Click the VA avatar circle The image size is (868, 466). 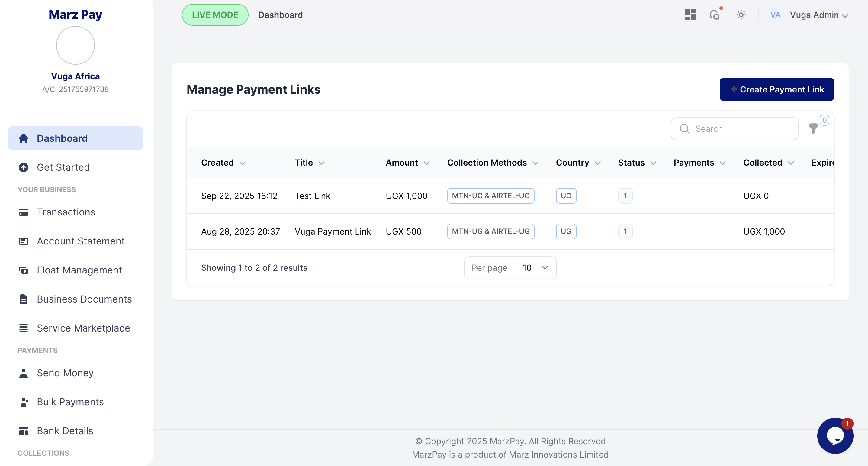coord(775,15)
